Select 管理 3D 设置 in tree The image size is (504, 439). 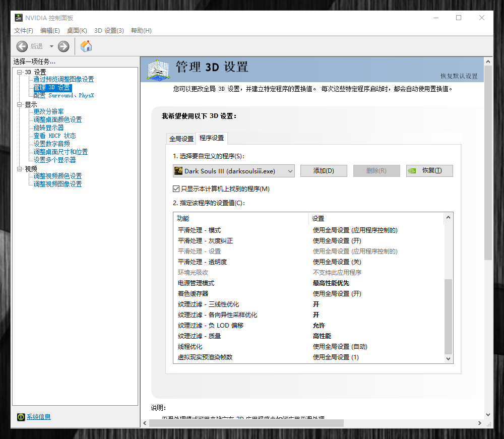(52, 87)
